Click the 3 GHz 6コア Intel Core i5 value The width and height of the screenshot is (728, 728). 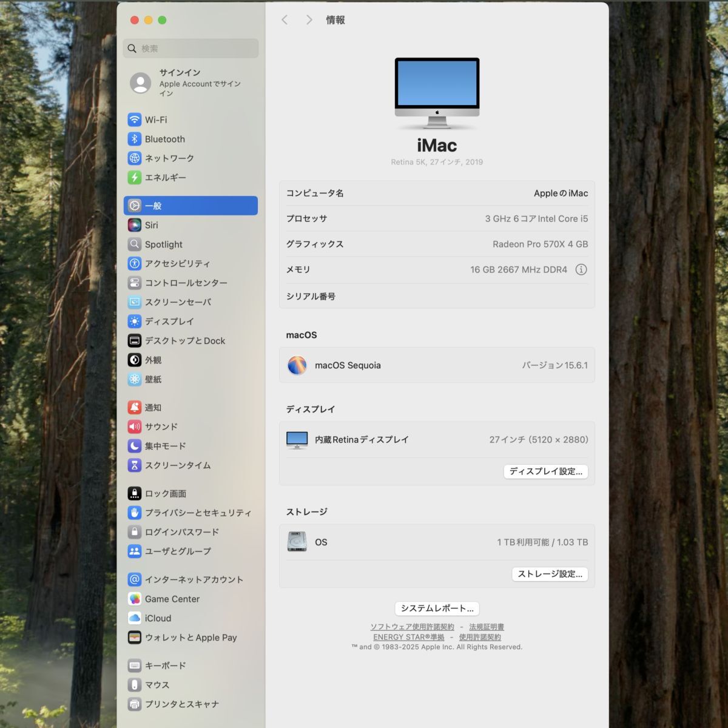click(536, 218)
